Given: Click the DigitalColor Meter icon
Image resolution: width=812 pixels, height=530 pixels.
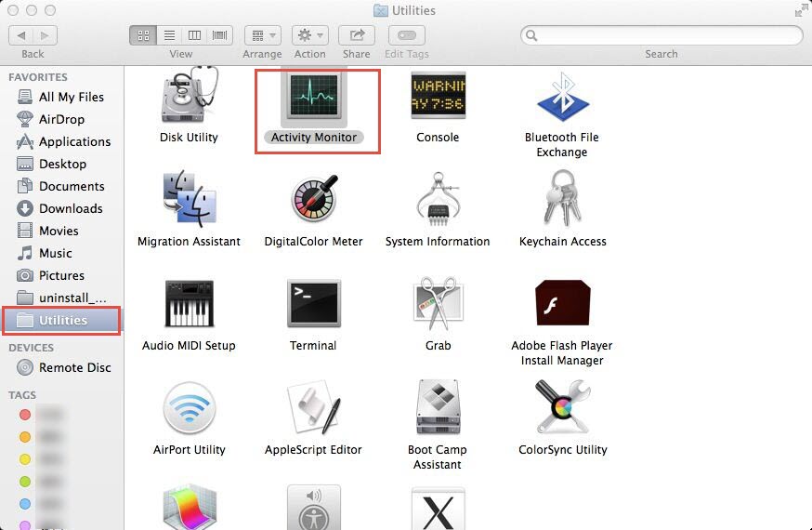Looking at the screenshot, I should (313, 199).
